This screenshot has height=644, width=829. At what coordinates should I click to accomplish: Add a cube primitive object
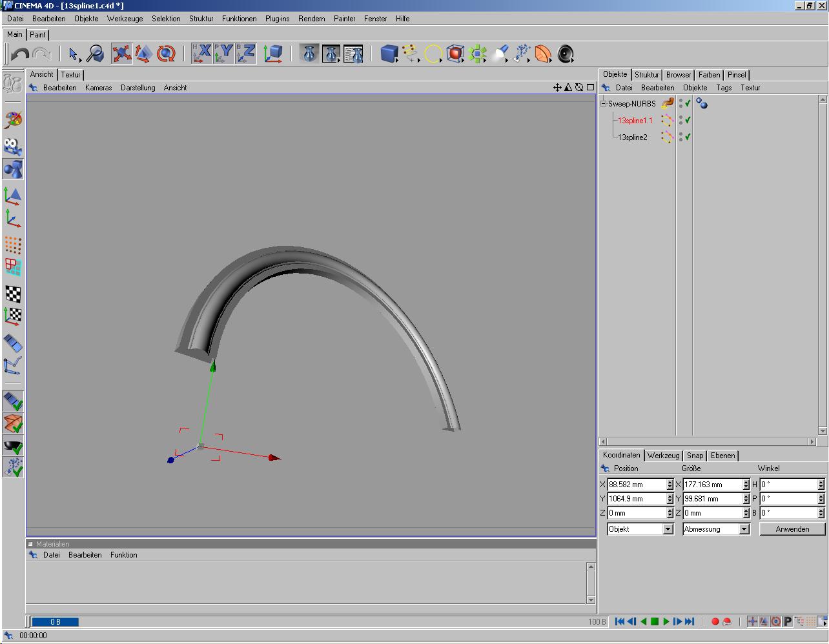click(389, 54)
